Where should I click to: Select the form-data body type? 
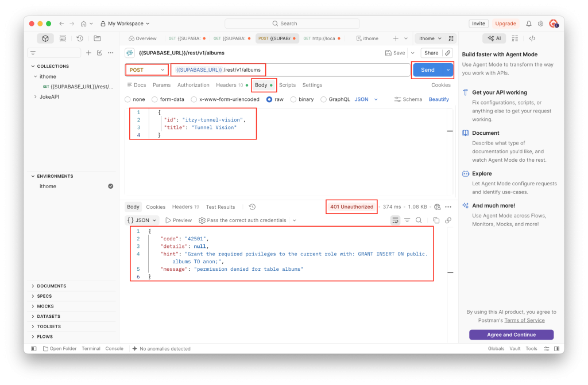click(x=154, y=99)
